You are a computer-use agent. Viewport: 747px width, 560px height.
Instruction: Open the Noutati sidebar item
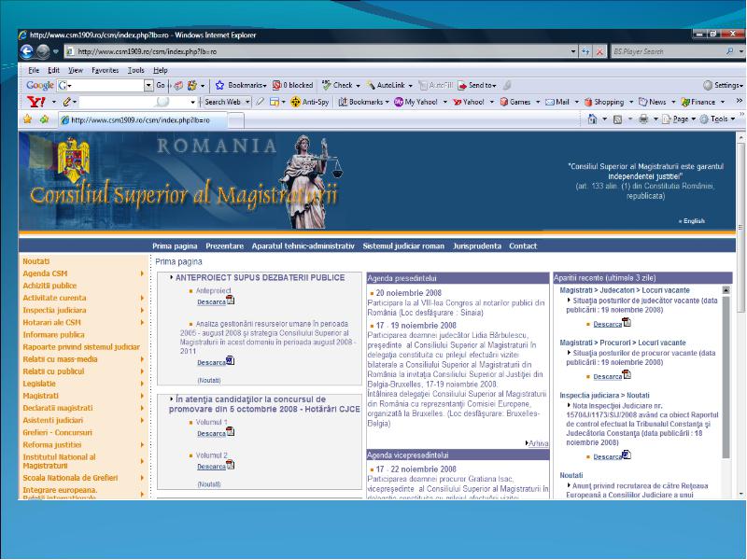(36, 261)
